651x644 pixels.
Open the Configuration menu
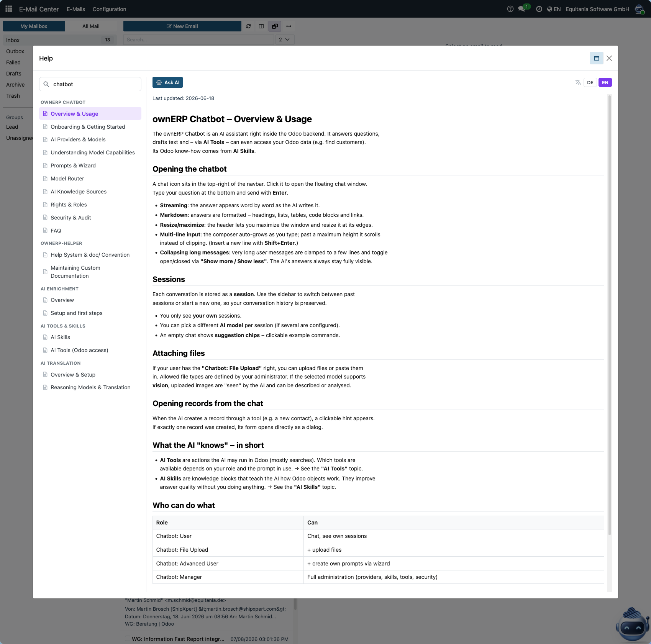[109, 9]
